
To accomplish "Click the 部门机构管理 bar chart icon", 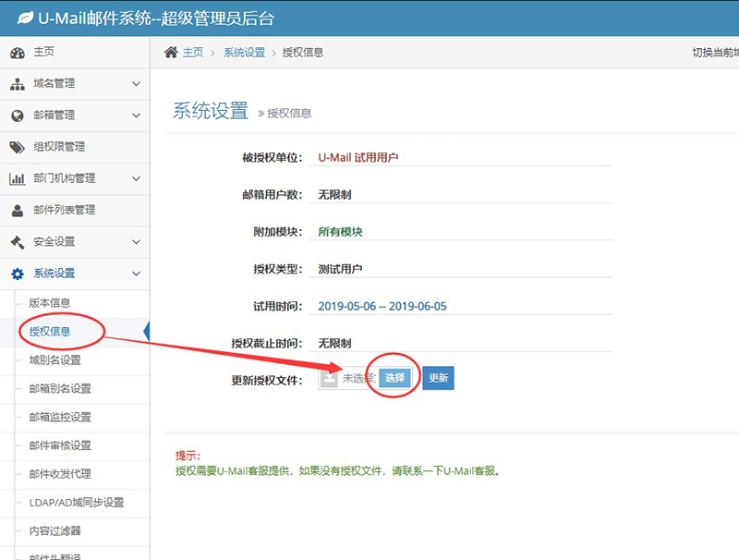I will coord(17,178).
